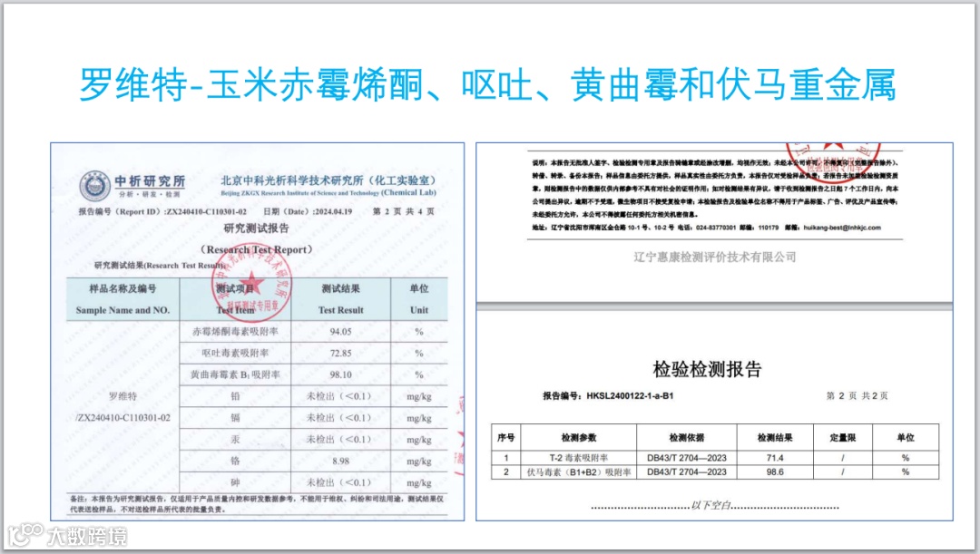The width and height of the screenshot is (980, 554).
Task: Click the 镉 test item cell
Action: pyautogui.click(x=235, y=418)
